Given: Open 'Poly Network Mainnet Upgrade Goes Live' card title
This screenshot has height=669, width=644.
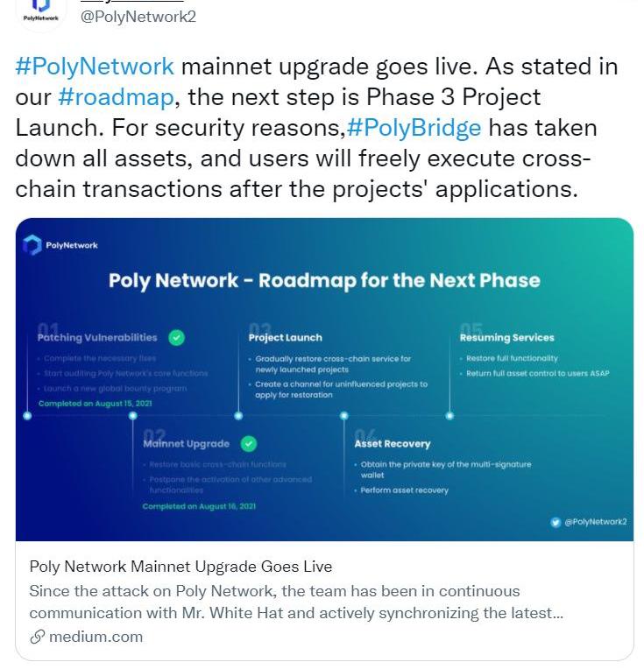Looking at the screenshot, I should pos(180,567).
